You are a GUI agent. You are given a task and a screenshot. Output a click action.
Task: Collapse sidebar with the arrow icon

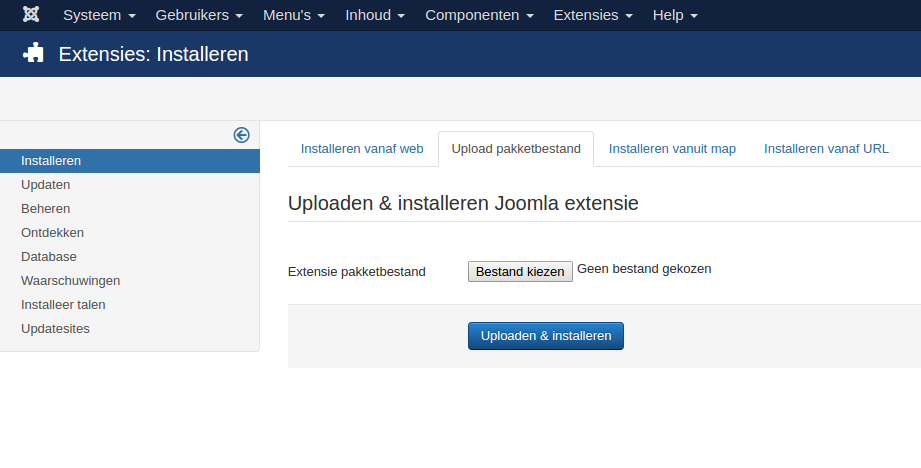241,135
